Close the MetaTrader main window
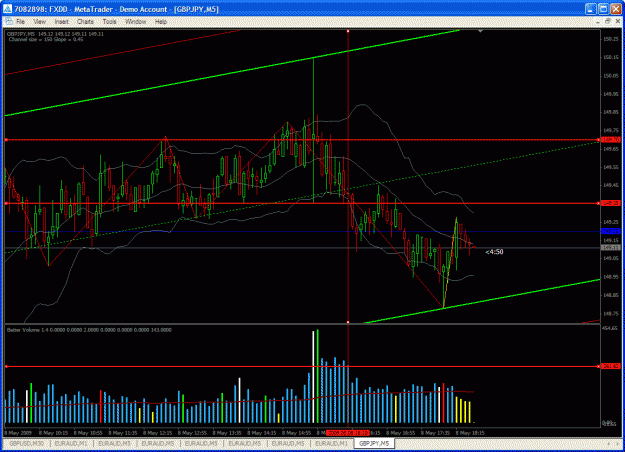 pyautogui.click(x=616, y=9)
